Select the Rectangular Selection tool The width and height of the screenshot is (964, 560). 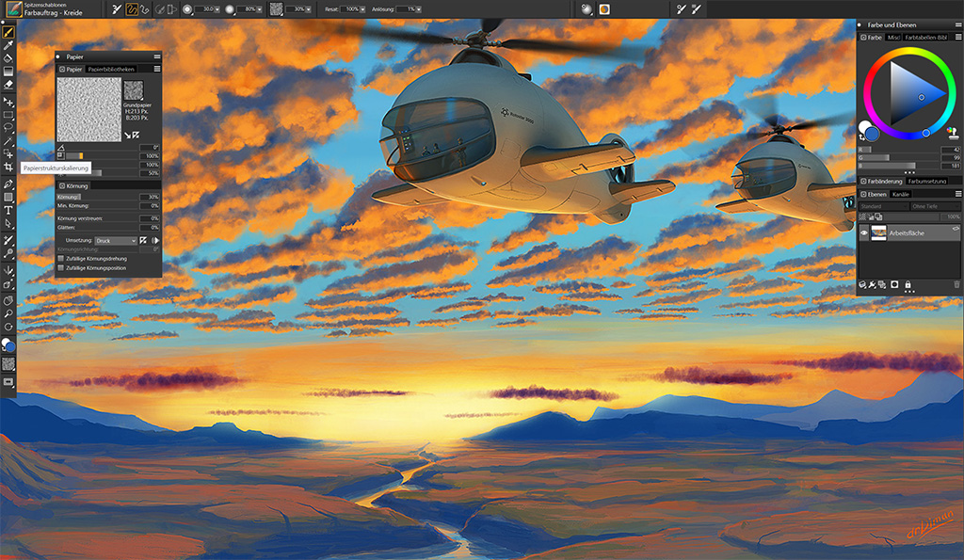[x=8, y=115]
